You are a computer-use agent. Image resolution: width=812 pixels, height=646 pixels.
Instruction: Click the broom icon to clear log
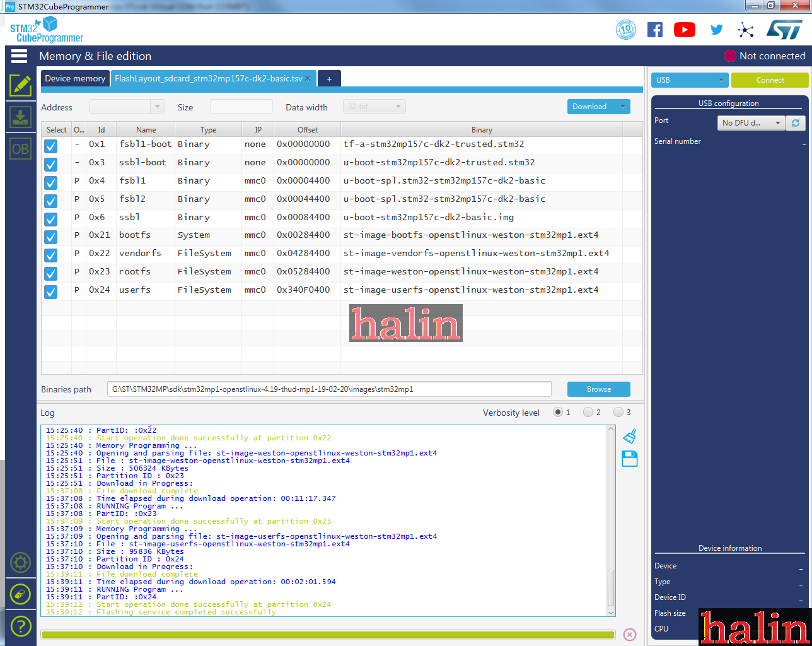point(629,437)
